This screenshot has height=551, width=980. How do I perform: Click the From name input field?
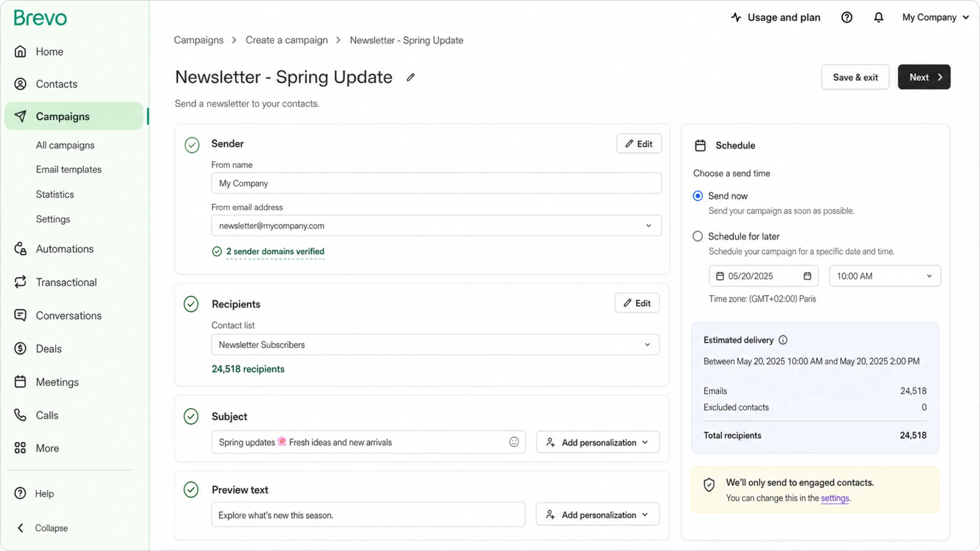coord(436,183)
